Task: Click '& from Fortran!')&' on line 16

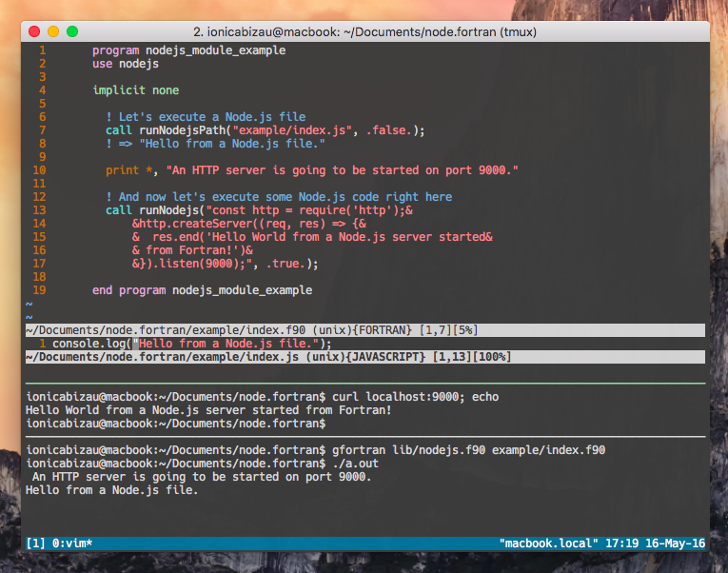Action: point(192,250)
